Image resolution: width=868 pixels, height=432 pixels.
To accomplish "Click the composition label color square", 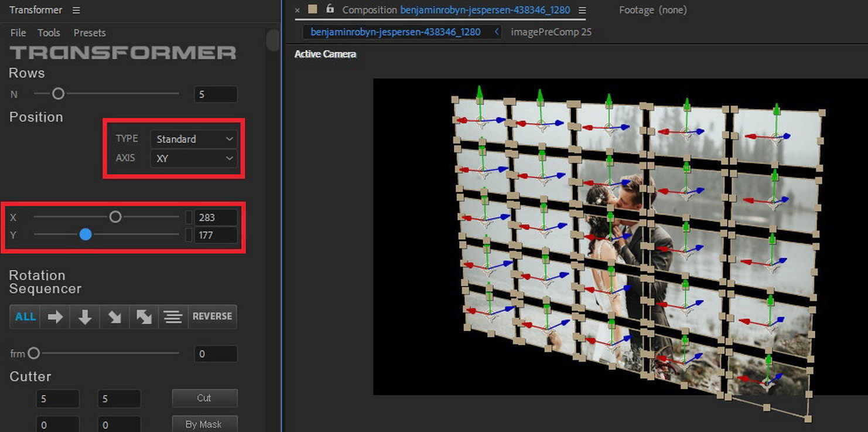I will [313, 9].
